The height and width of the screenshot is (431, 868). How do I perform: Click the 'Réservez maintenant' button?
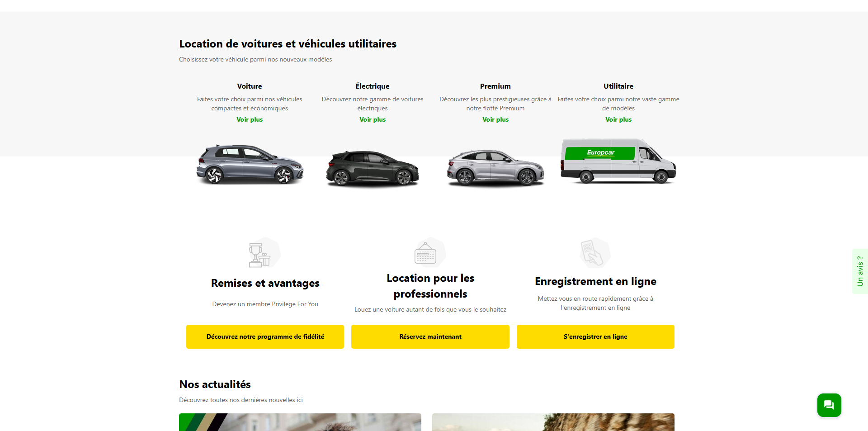430,336
